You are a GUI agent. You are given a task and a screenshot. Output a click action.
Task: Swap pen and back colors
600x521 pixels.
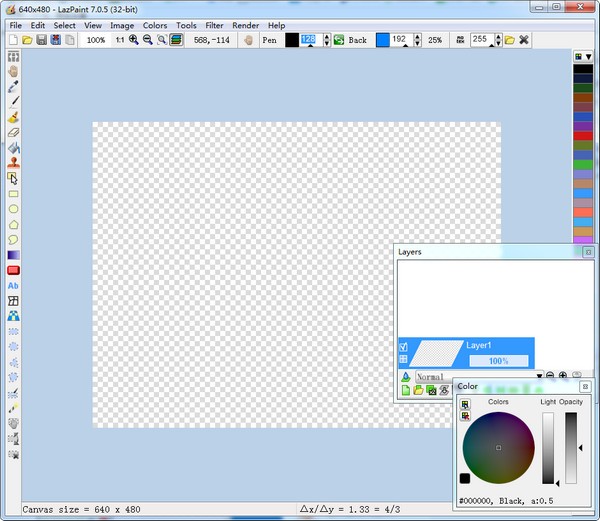(x=338, y=40)
